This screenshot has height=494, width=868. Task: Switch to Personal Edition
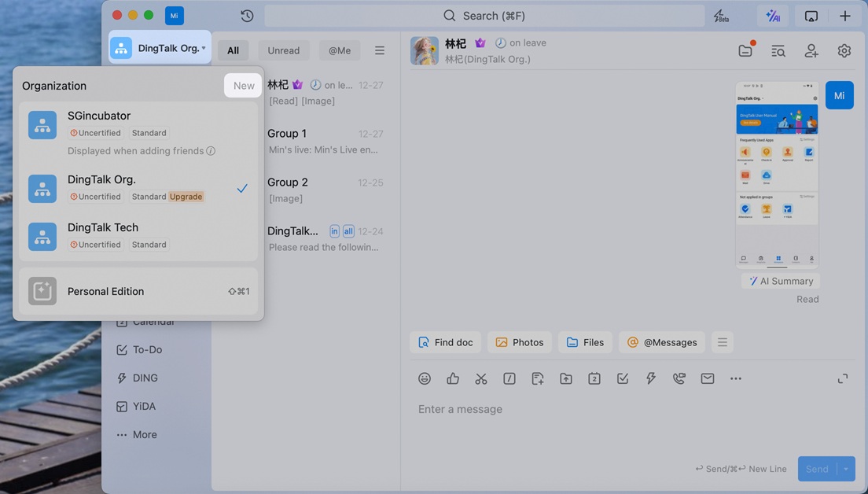pyautogui.click(x=138, y=291)
